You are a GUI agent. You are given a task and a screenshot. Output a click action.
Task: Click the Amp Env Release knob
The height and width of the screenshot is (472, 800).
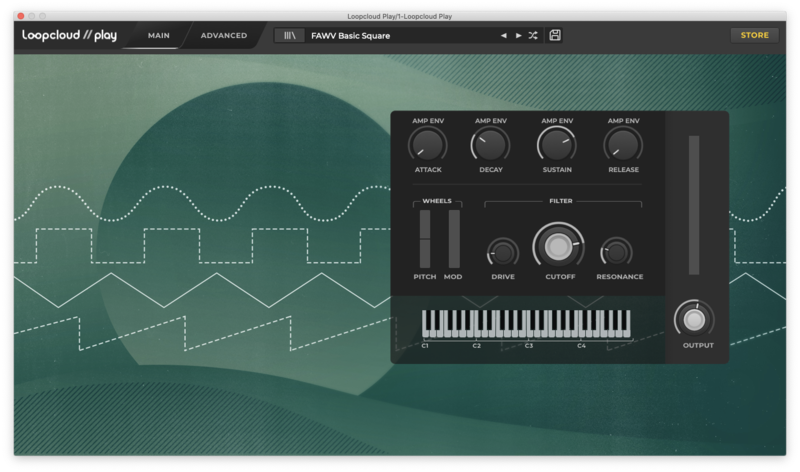click(623, 145)
